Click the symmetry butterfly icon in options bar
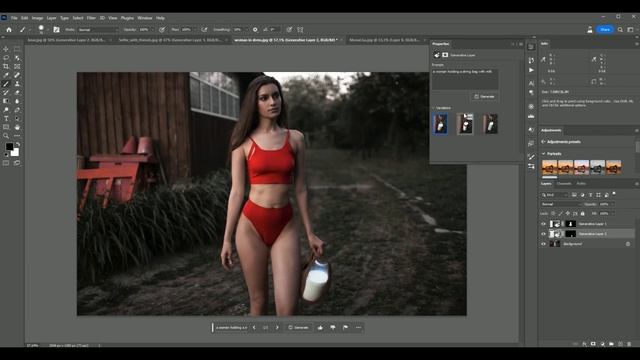640x360 pixels. [300, 29]
